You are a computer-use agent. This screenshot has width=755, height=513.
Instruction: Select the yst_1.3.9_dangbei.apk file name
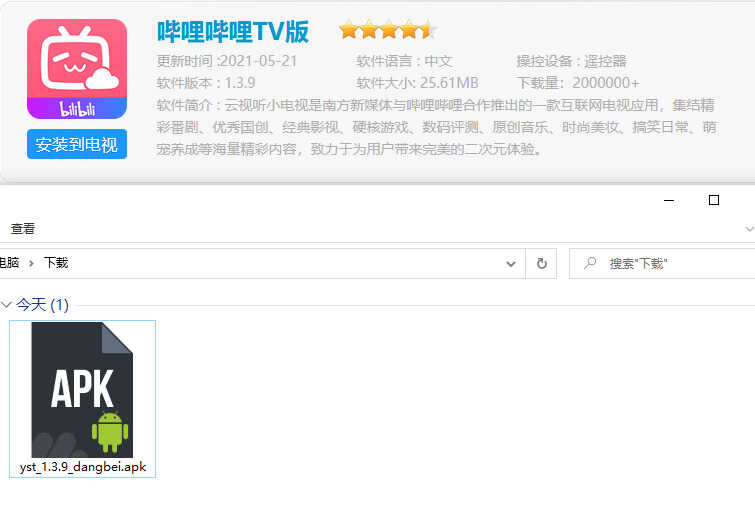coord(83,467)
